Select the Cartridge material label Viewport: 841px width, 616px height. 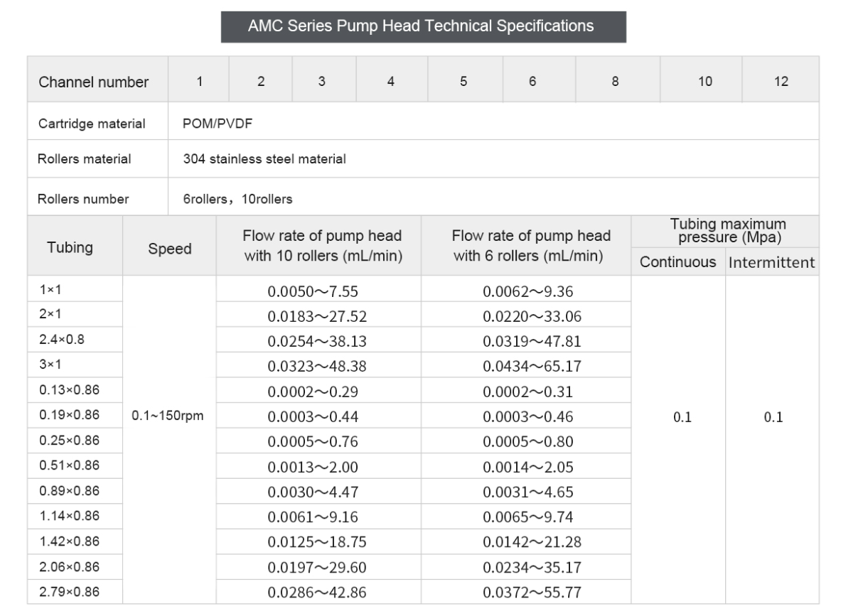pos(92,124)
